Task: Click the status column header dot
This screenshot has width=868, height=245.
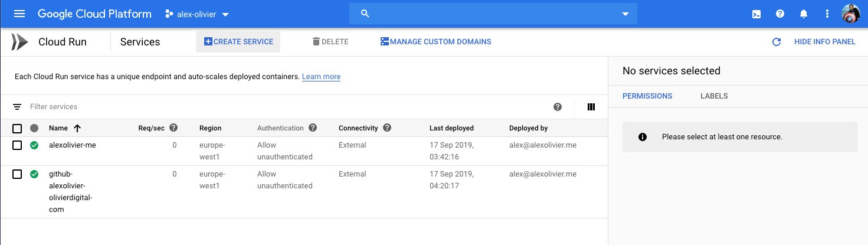Action: (x=34, y=128)
